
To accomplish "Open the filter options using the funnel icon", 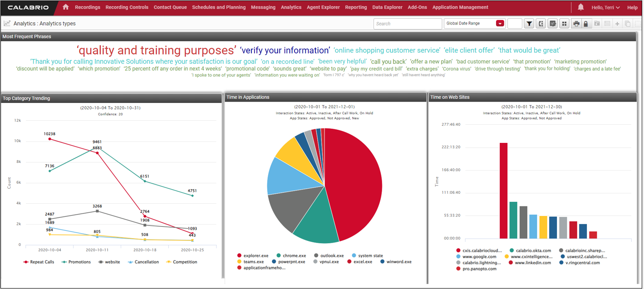I will click(530, 23).
